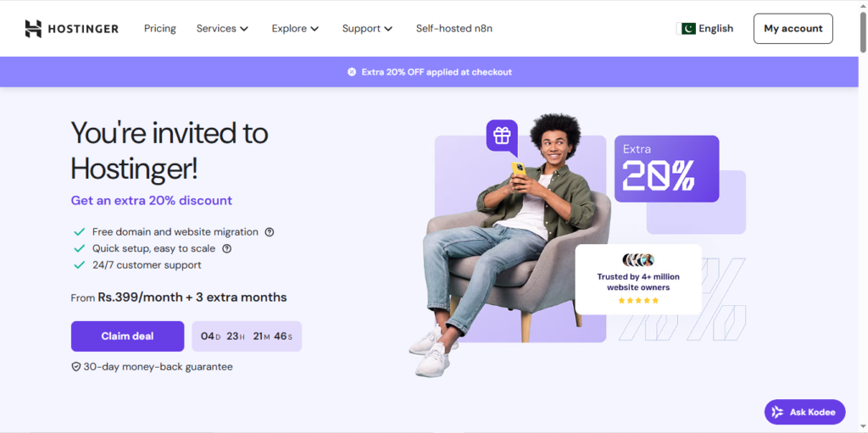The width and height of the screenshot is (868, 433).
Task: Click the customer avatars group
Action: (x=638, y=260)
